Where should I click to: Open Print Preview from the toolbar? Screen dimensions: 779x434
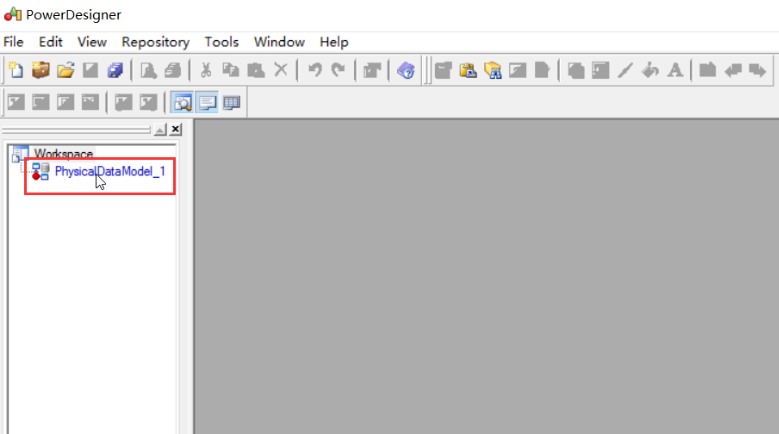tap(148, 71)
